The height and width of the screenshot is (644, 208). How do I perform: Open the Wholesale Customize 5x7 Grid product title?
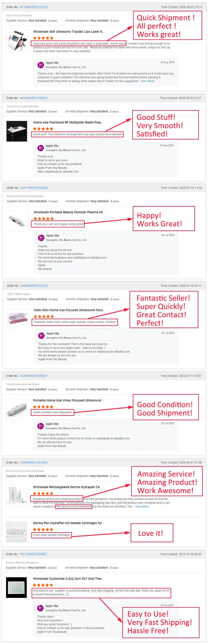68,579
